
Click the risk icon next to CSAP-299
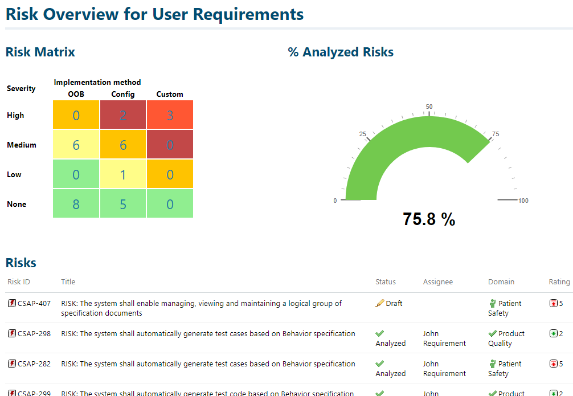(12, 393)
